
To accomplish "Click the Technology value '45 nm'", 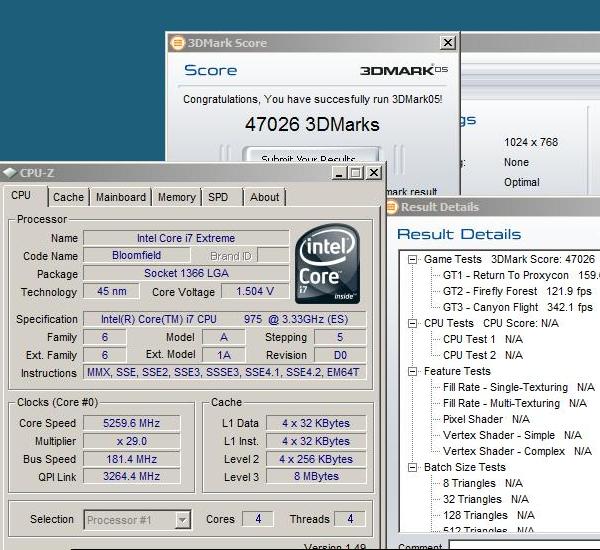I will coord(111,291).
